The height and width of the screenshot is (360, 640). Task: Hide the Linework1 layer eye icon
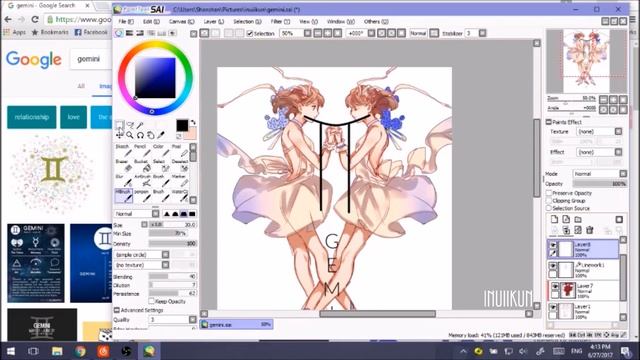[x=553, y=266]
